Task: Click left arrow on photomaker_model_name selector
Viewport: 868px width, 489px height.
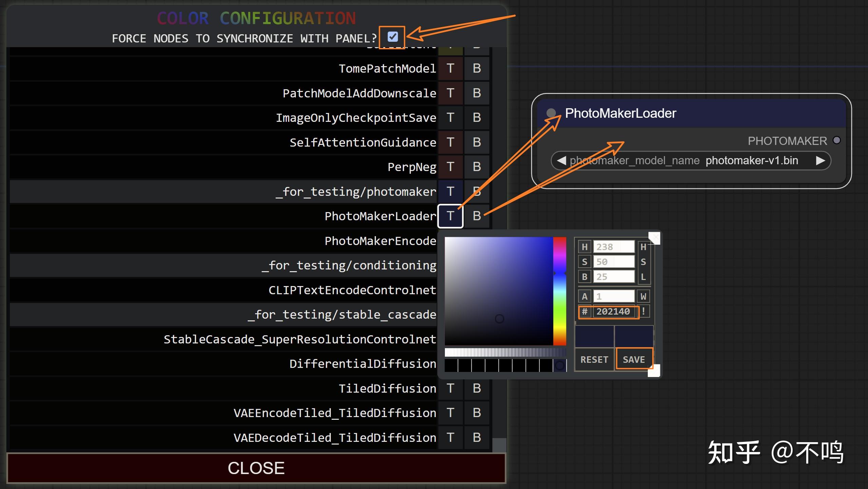Action: point(562,161)
